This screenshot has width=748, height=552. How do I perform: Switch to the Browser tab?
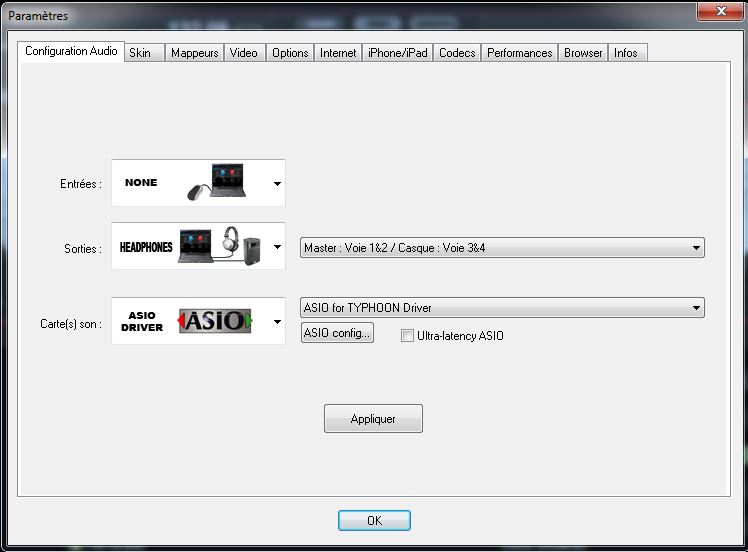(x=583, y=52)
